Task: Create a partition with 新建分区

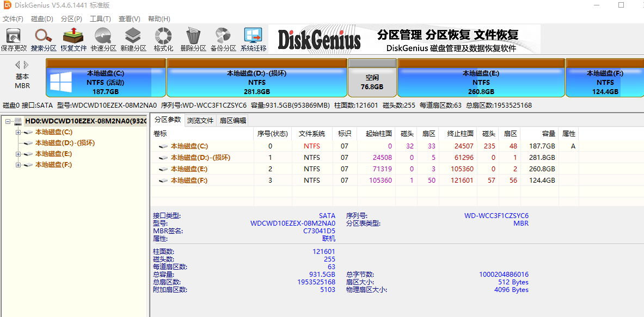Action: [133, 40]
